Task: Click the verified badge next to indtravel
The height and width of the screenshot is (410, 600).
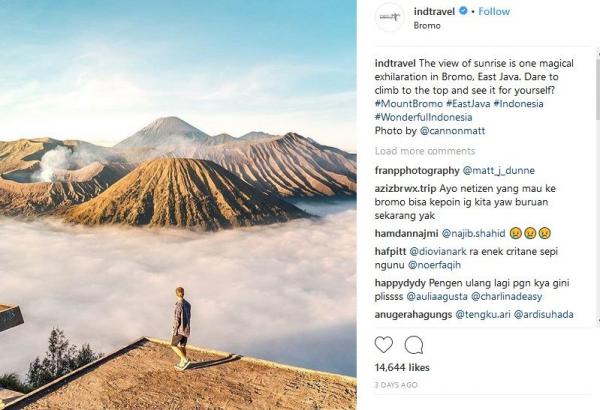Action: (463, 12)
